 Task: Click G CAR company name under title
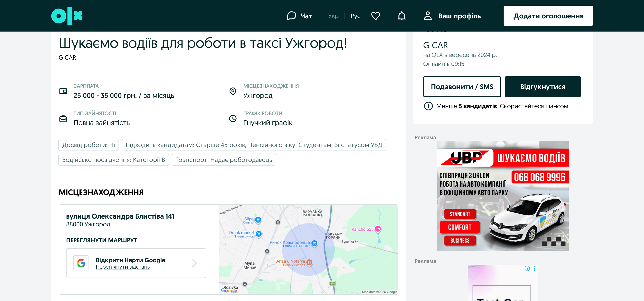click(x=67, y=57)
